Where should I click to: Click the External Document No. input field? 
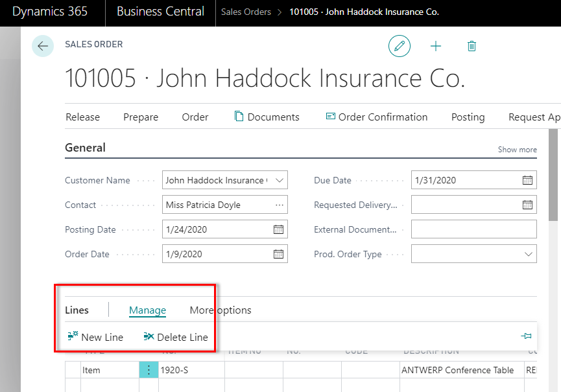[473, 229]
